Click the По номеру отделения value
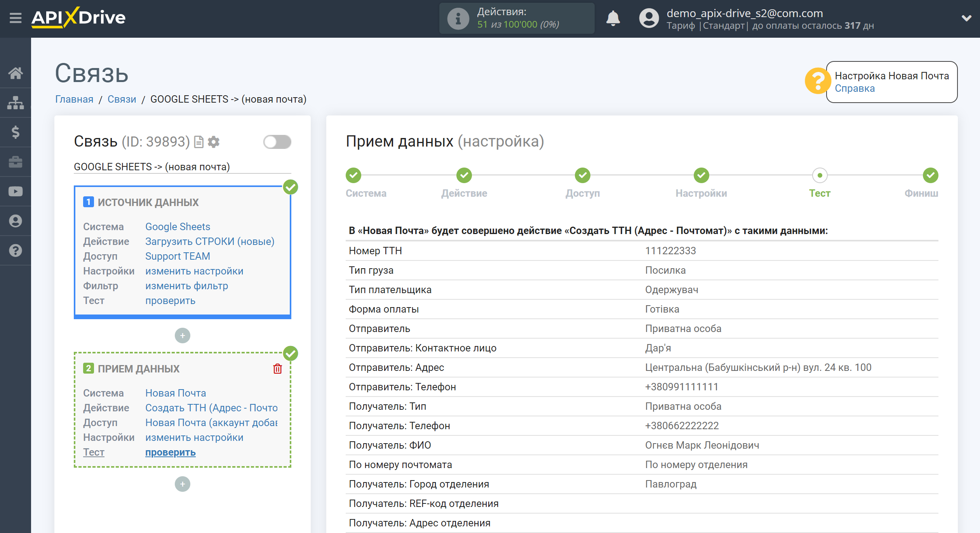This screenshot has width=980, height=533. (696, 465)
